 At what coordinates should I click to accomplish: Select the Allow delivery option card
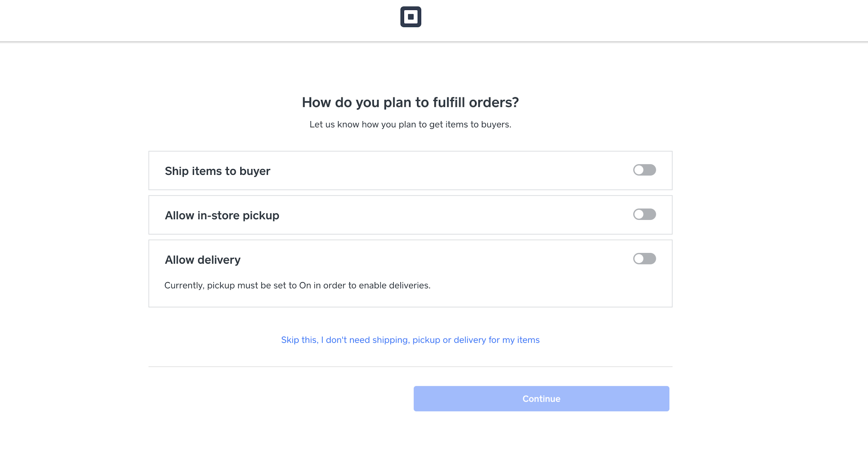410,273
